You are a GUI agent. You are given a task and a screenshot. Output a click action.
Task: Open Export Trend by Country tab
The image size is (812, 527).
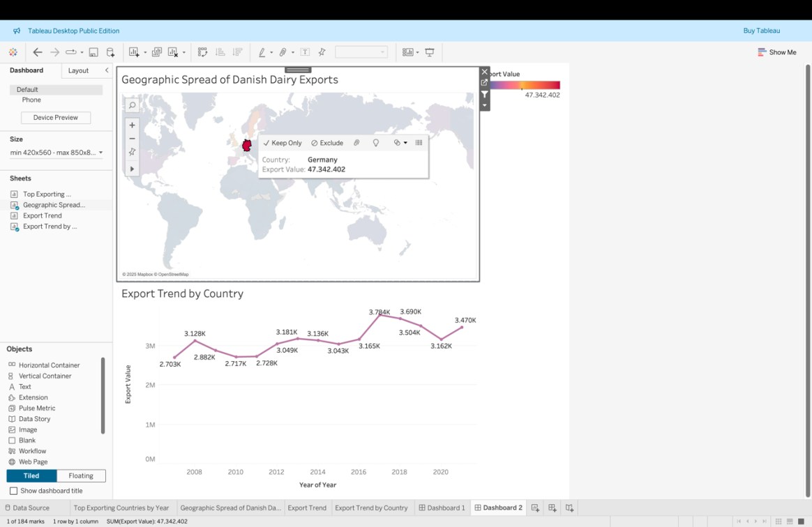371,508
